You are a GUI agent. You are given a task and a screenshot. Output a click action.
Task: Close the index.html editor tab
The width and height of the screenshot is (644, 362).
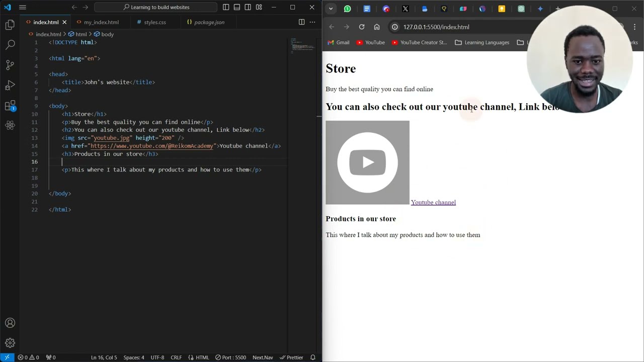click(x=64, y=22)
